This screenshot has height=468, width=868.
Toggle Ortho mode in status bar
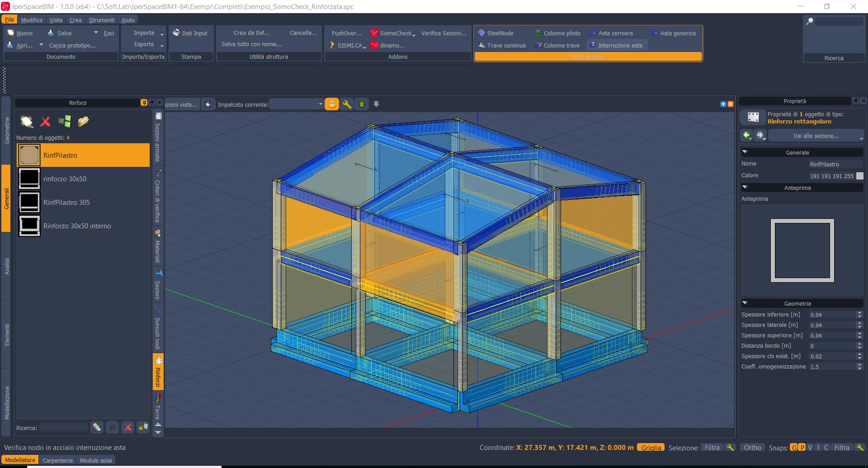(x=752, y=448)
